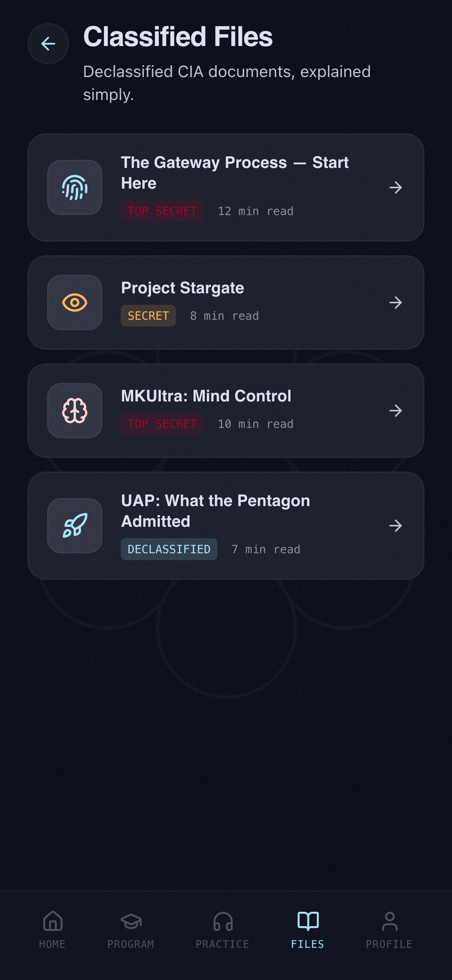Viewport: 452px width, 980px height.
Task: Tap the DECLASSIFIED badge on UAP file
Action: (169, 549)
